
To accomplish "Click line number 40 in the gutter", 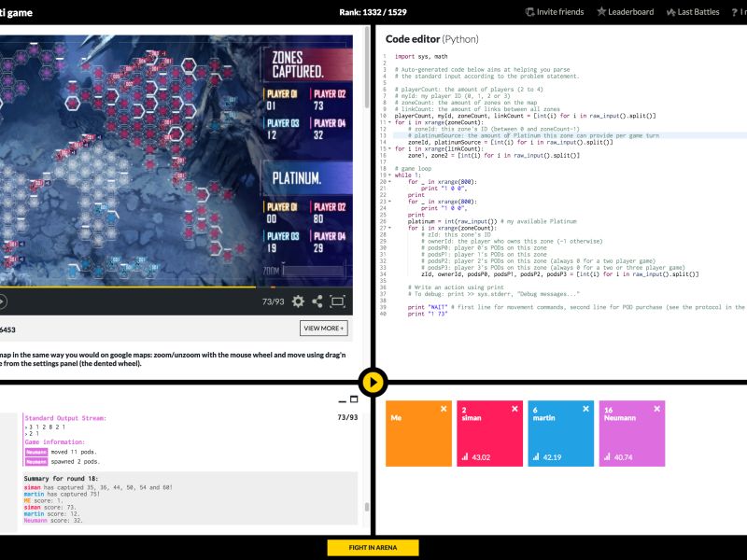I will coord(384,315).
